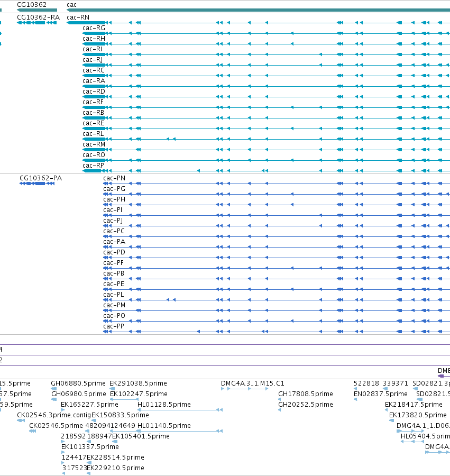Open the EK173820.5prime EST entry
The image size is (450, 476).
418,415
